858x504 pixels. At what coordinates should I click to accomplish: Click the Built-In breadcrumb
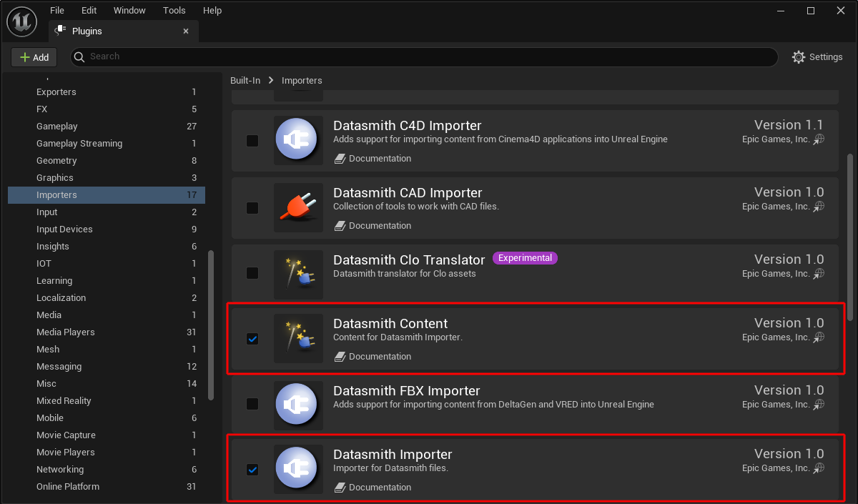coord(245,81)
